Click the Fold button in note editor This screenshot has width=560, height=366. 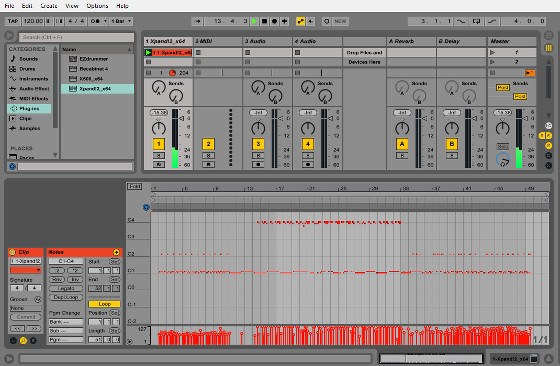135,186
